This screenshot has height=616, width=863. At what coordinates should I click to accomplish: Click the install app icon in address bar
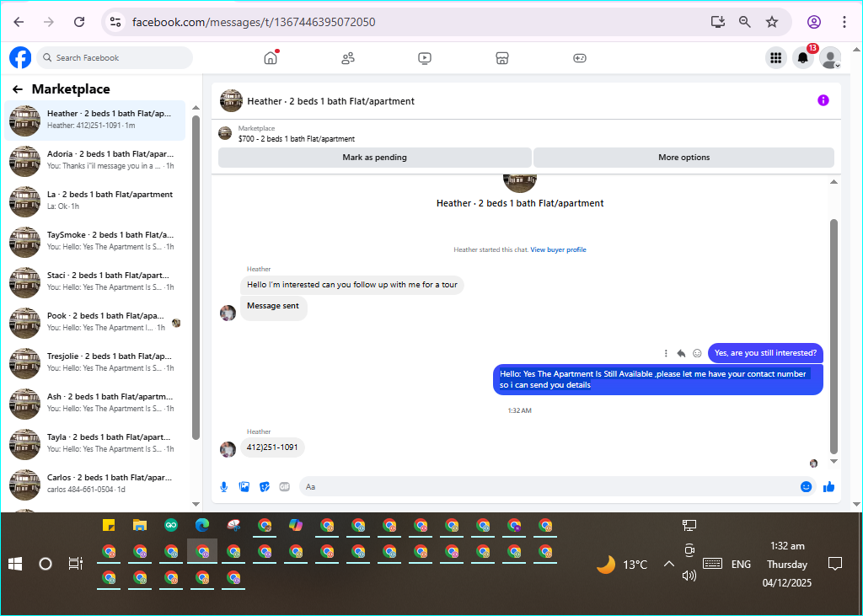[x=718, y=22]
